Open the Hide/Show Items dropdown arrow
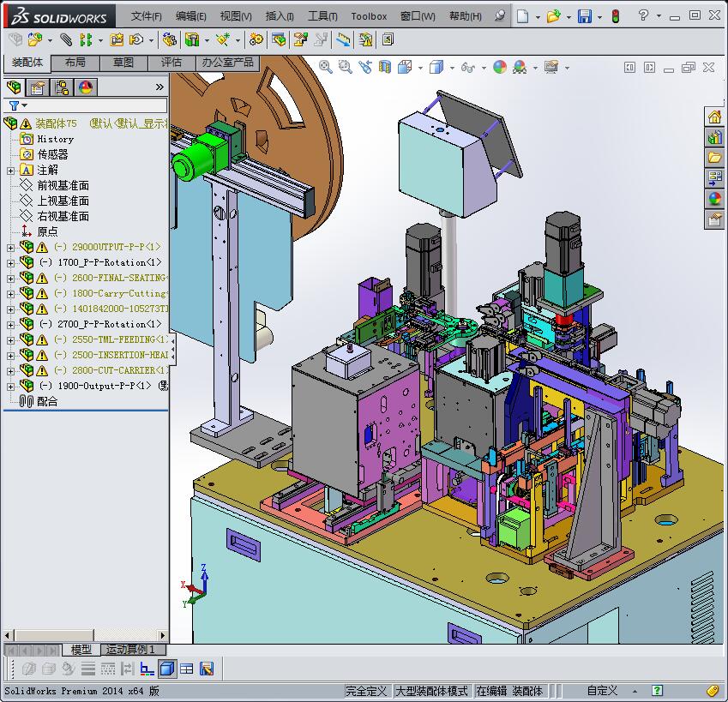The height and width of the screenshot is (702, 728). (x=484, y=68)
